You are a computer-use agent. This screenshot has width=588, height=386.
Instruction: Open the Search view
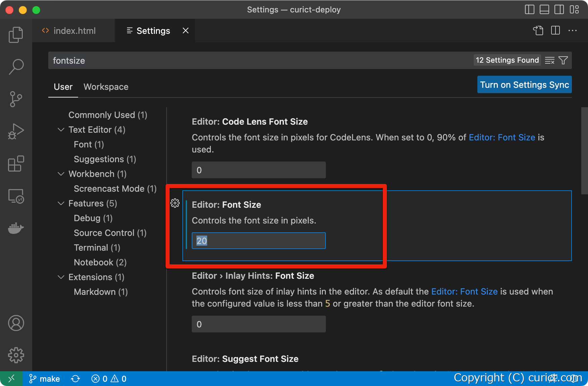coord(16,67)
